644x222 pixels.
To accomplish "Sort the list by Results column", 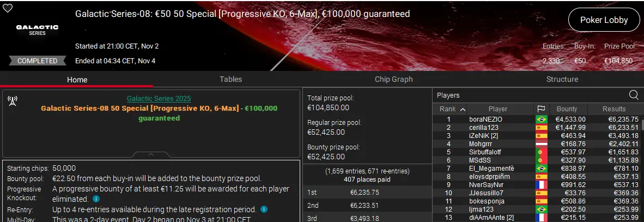I will (x=614, y=109).
